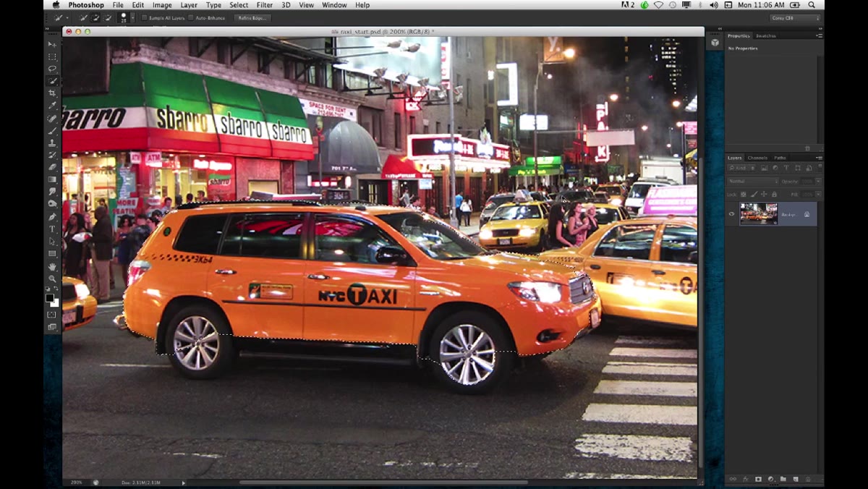
Task: Open the brush size picker dropdown
Action: click(x=132, y=17)
